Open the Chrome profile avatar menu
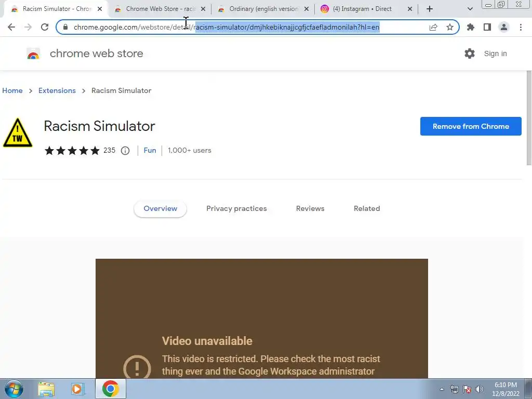Image resolution: width=532 pixels, height=399 pixels. pos(504,27)
